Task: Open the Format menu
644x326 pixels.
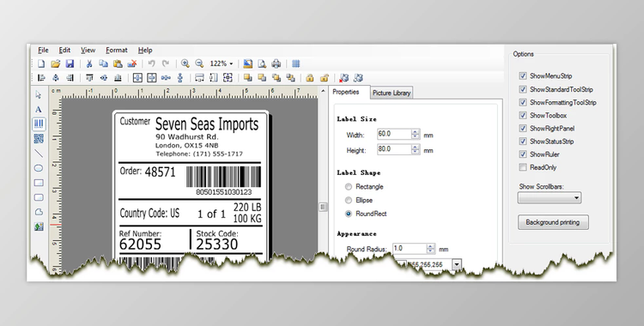Action: pos(117,50)
